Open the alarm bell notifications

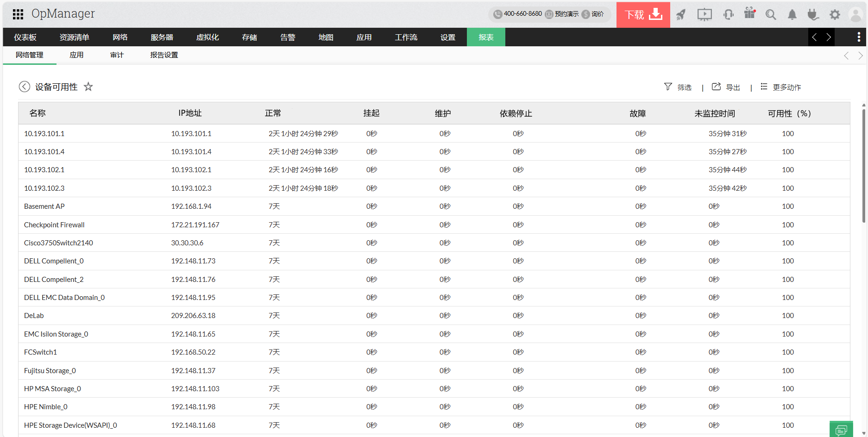pyautogui.click(x=792, y=15)
